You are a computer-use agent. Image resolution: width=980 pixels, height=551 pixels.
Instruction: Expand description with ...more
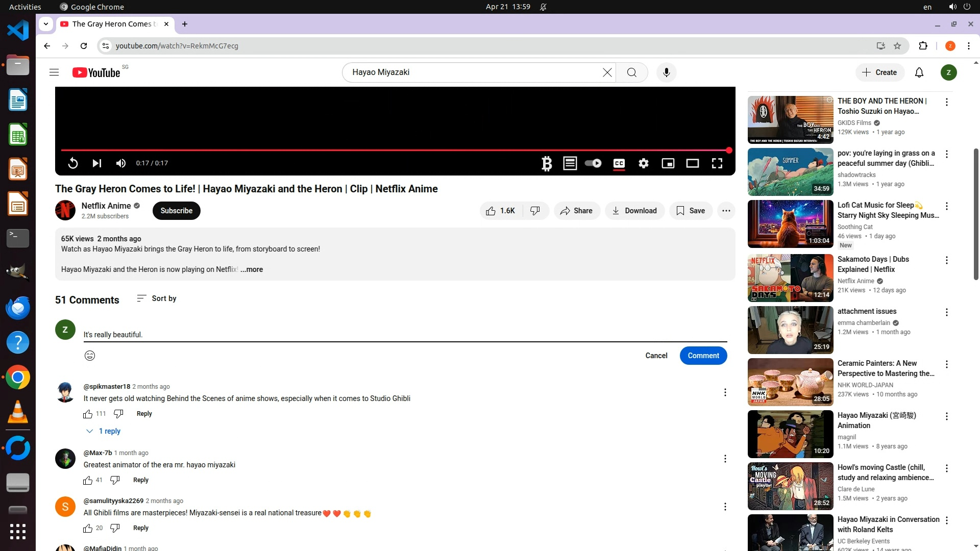pyautogui.click(x=252, y=269)
